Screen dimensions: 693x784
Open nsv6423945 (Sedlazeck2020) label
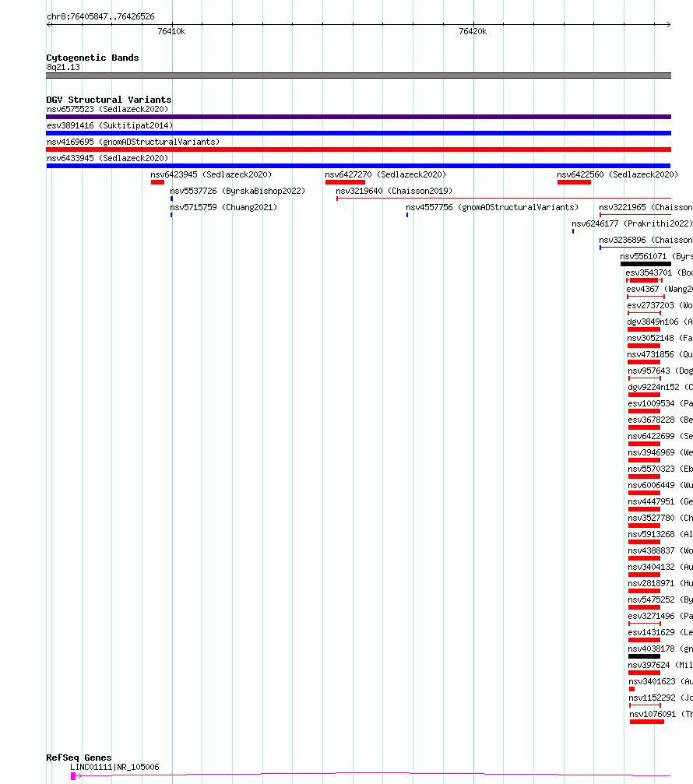tap(211, 174)
